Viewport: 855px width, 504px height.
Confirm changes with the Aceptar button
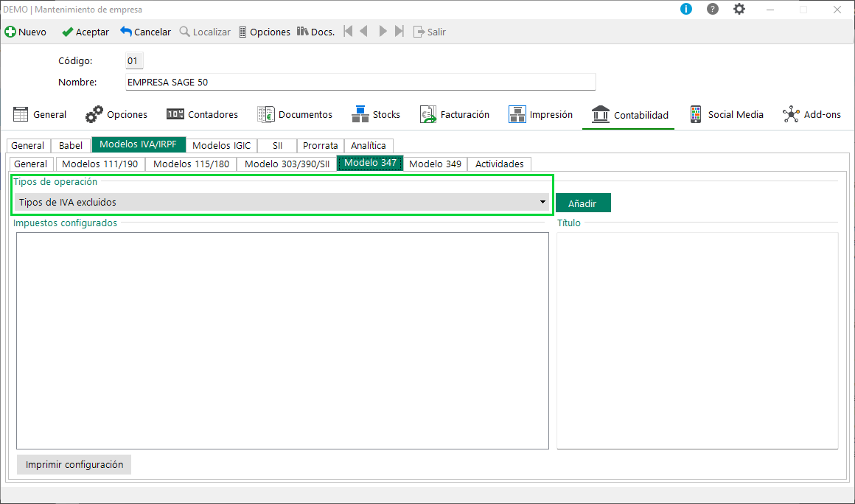point(85,32)
